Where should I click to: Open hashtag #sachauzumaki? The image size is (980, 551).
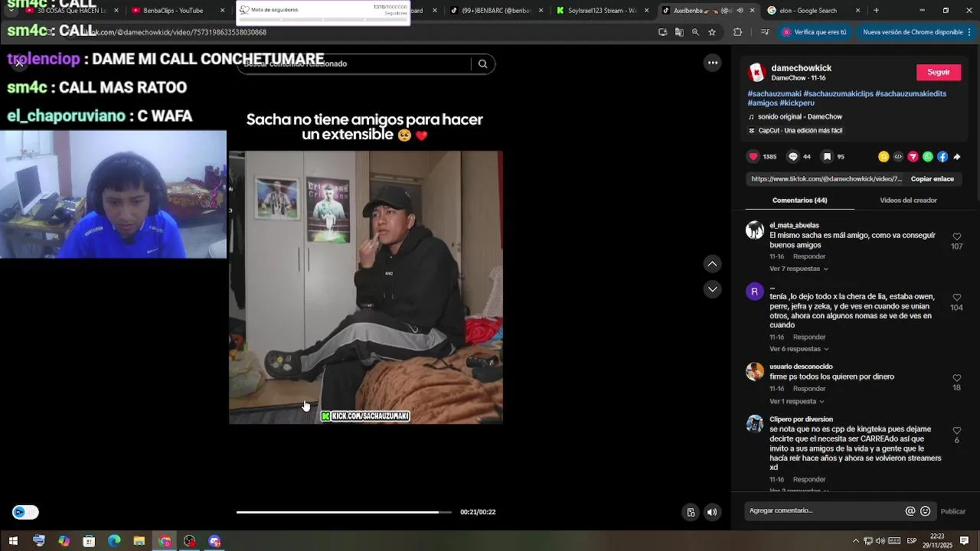[x=774, y=93]
